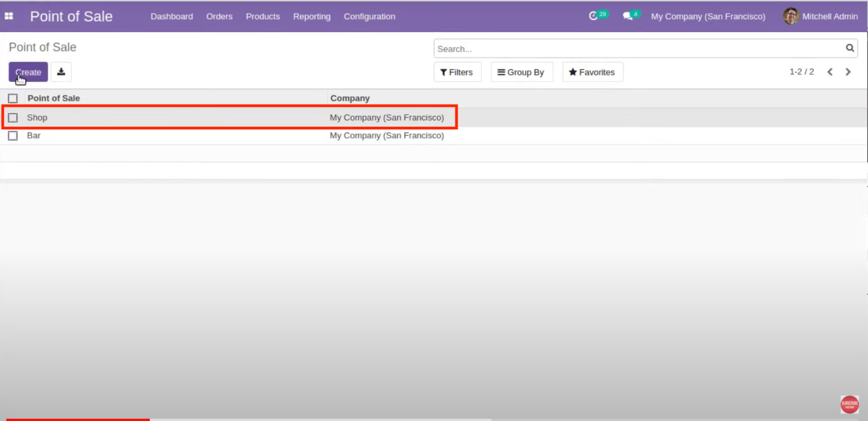Click the import records download icon

pyautogui.click(x=61, y=72)
